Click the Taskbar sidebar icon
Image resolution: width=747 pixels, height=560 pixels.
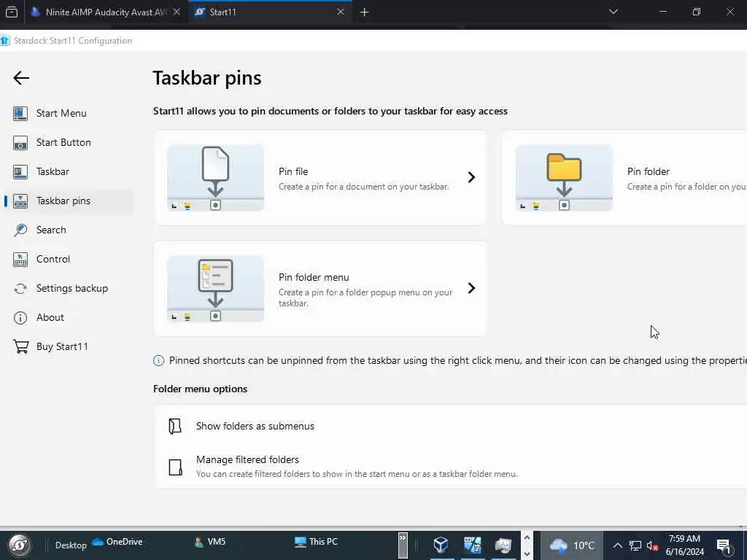tap(20, 171)
